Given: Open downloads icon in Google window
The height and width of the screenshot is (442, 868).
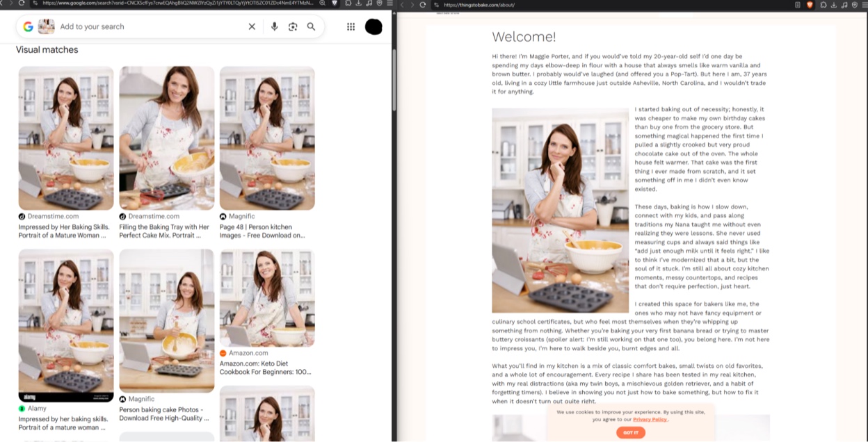Looking at the screenshot, I should 358,3.
